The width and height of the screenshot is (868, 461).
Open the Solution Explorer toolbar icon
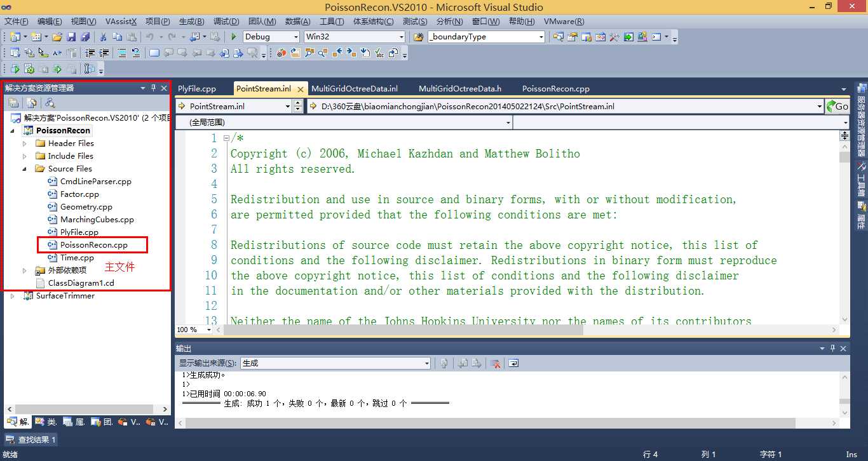(x=559, y=37)
